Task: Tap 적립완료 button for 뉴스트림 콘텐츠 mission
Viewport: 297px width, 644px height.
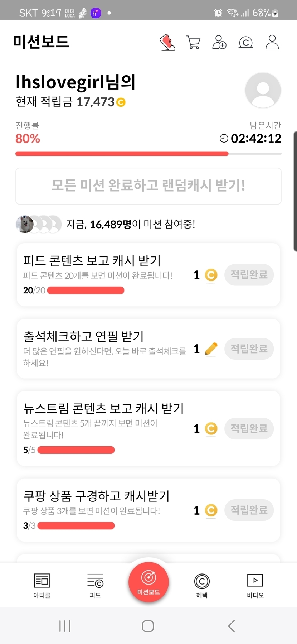Action: [249, 428]
